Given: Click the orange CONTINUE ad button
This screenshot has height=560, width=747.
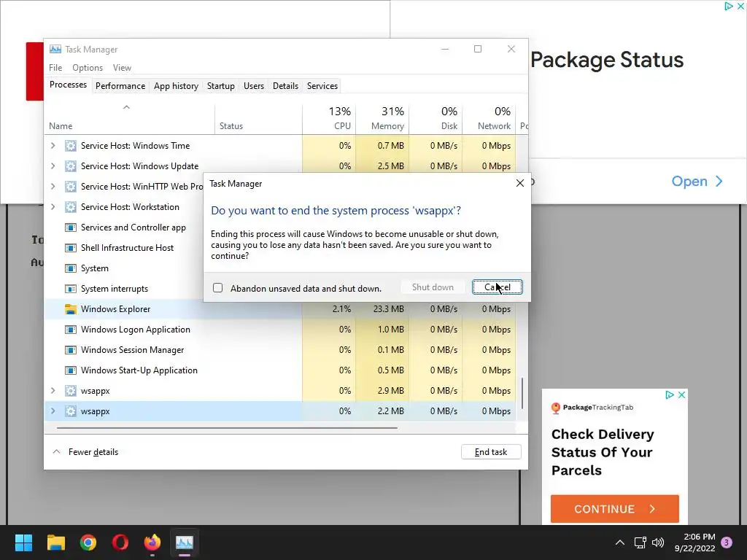Looking at the screenshot, I should [x=614, y=509].
